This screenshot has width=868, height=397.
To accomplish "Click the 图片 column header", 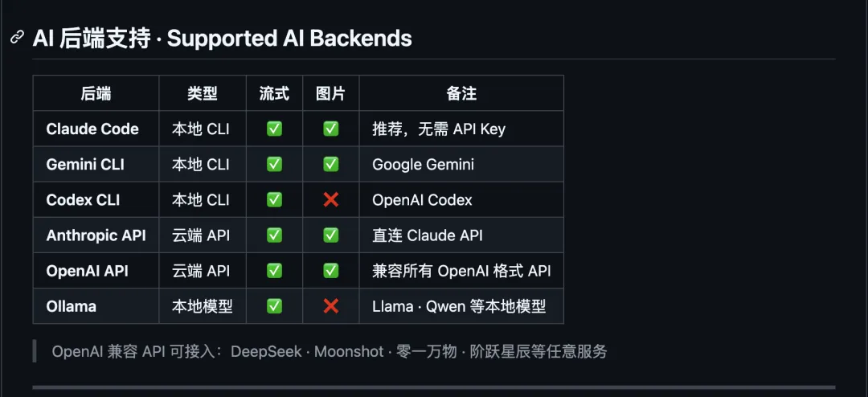I will coord(331,93).
